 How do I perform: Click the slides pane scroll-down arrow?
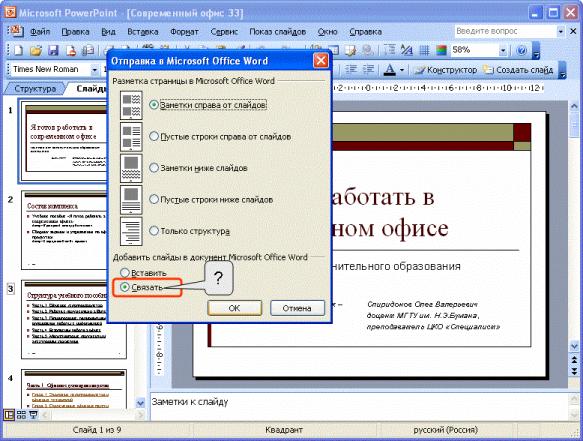click(140, 403)
